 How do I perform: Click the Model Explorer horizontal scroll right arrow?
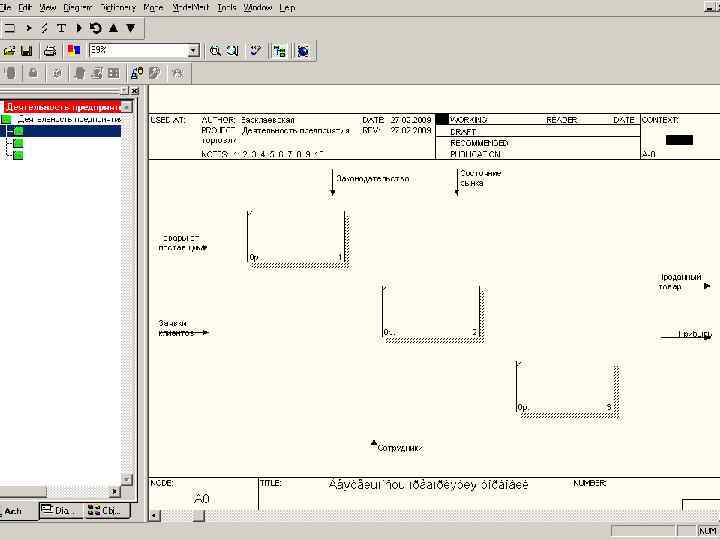coord(115,492)
